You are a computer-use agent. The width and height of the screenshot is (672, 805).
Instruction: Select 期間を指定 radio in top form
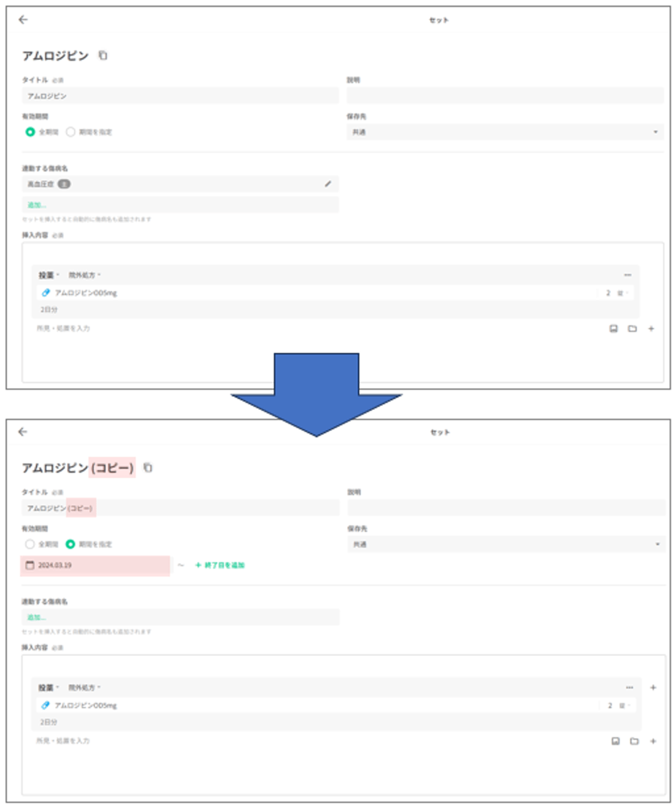(x=71, y=132)
